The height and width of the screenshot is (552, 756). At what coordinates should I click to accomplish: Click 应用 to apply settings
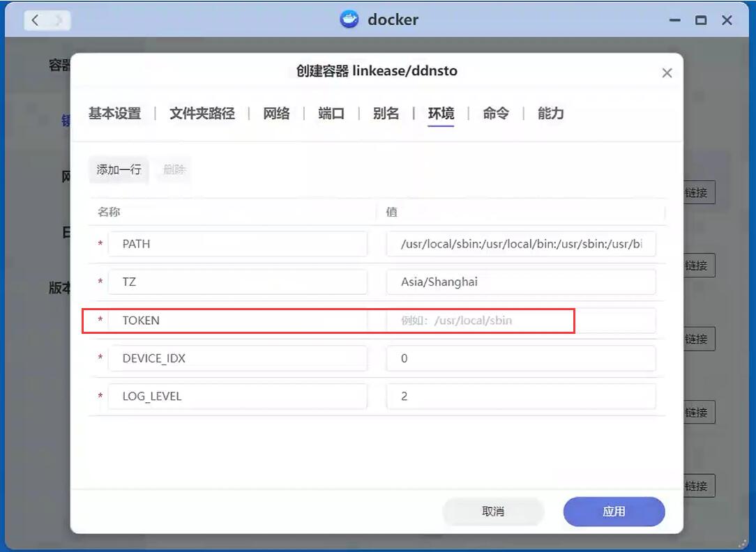[614, 512]
